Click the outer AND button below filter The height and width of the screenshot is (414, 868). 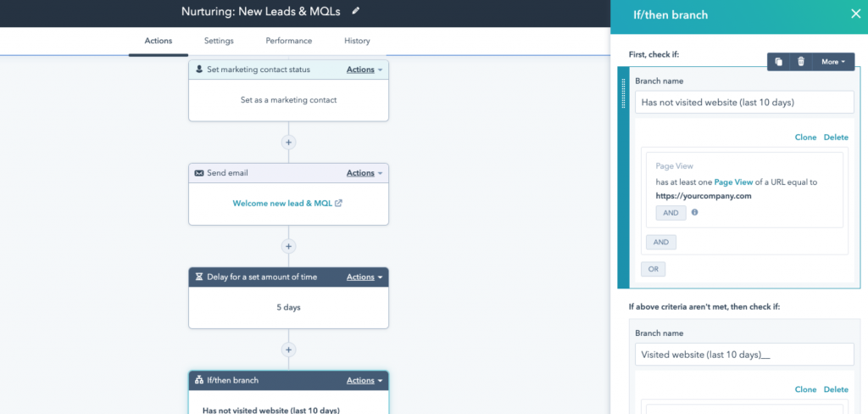point(661,242)
